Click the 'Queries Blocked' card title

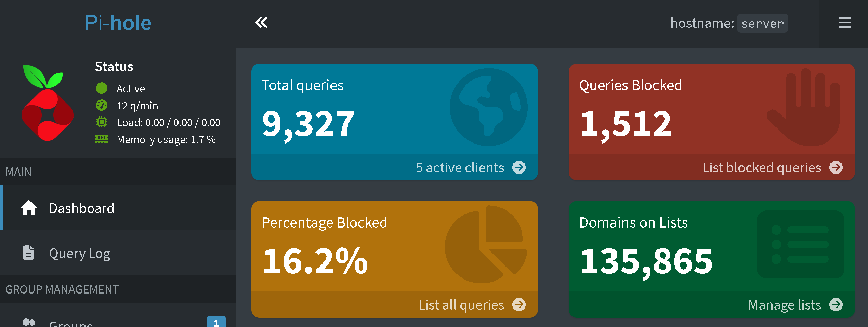coord(630,85)
